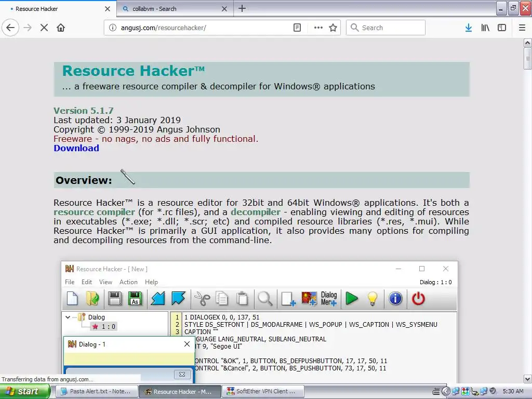Click the Save floppy disk toolbar icon
Image resolution: width=532 pixels, height=399 pixels.
point(115,299)
